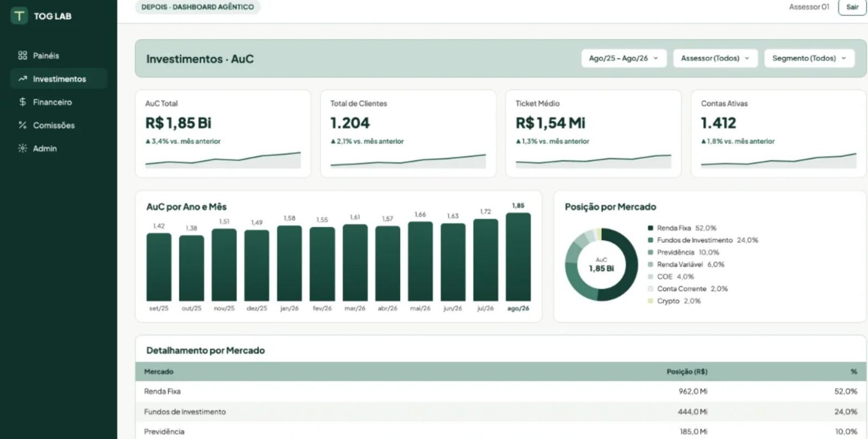The width and height of the screenshot is (868, 439).
Task: Click the COE 4,0% legend entry
Action: [x=671, y=277]
